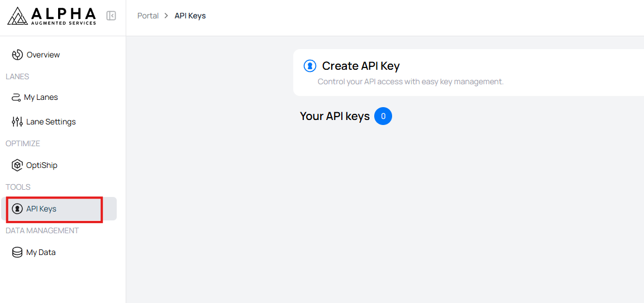Click the Overview pie chart icon
This screenshot has height=303, width=644.
click(x=17, y=55)
